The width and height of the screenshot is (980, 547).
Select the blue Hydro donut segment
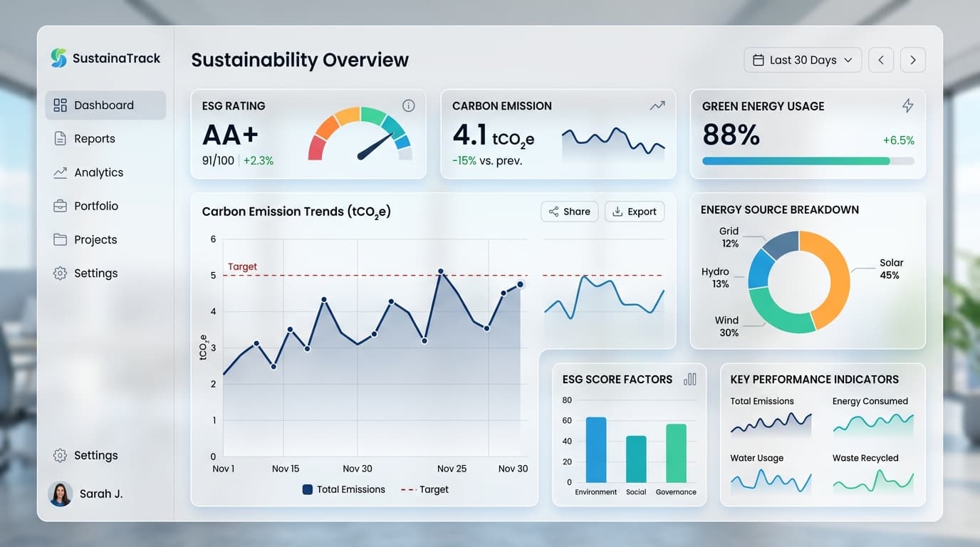761,269
